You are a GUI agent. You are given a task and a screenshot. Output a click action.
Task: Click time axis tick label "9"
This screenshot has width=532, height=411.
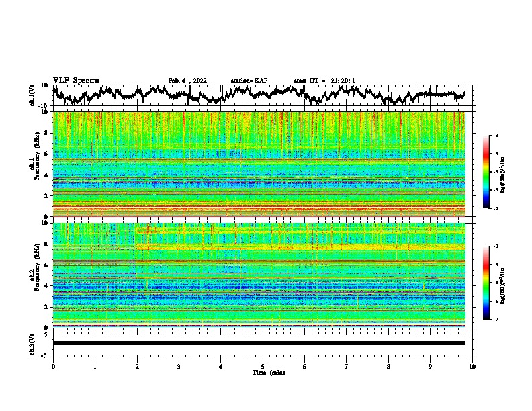(430, 367)
